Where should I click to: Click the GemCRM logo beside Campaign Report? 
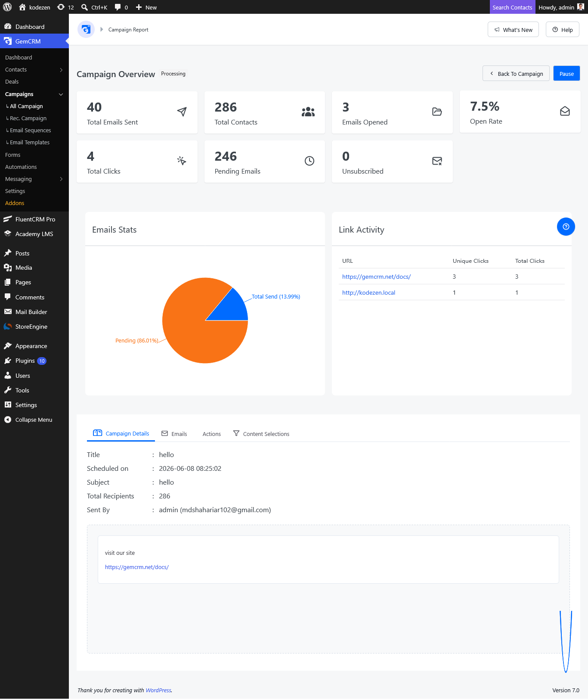point(86,29)
